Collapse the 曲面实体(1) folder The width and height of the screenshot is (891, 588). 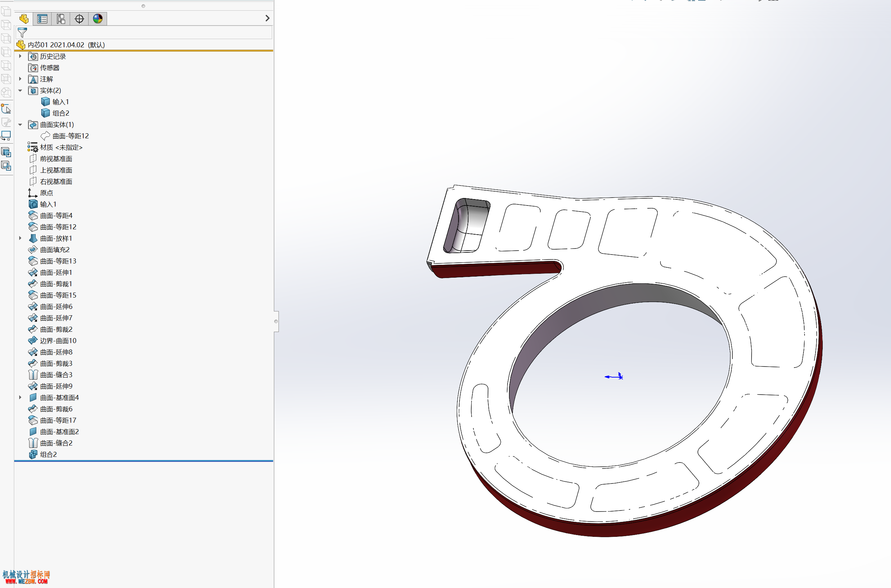click(x=20, y=124)
